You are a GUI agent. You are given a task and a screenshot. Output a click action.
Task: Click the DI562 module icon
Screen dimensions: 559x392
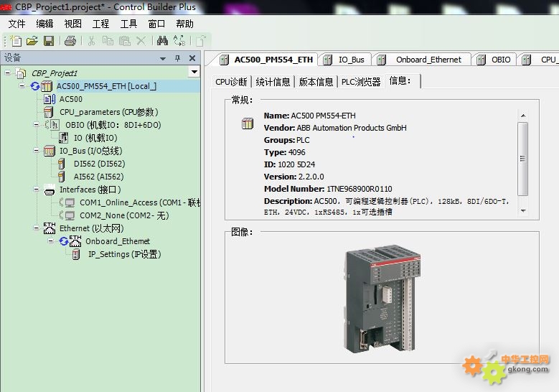pos(61,164)
